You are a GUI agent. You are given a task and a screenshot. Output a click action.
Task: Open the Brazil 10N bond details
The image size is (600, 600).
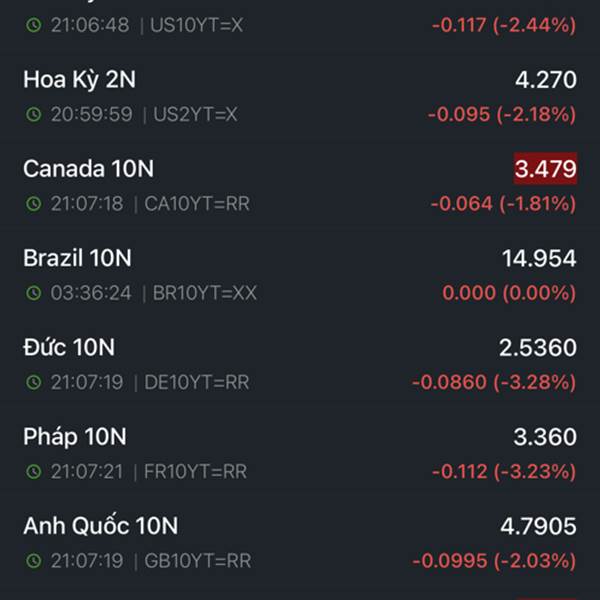(x=300, y=275)
